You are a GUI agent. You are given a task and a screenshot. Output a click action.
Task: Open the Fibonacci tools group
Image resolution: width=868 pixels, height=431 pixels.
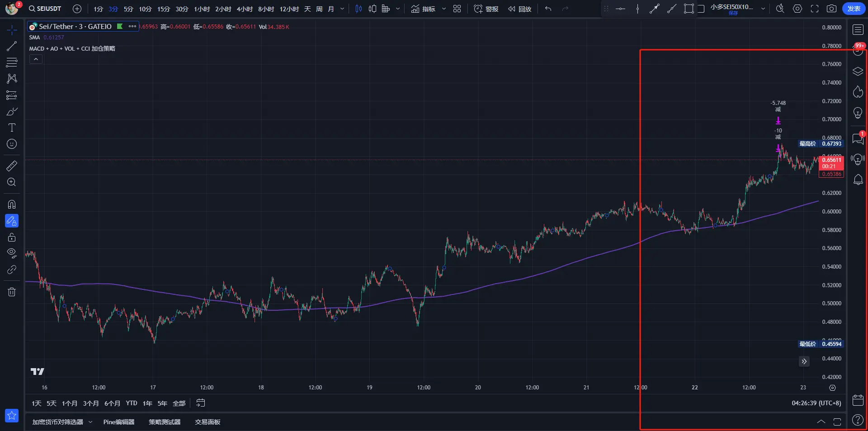coord(12,62)
